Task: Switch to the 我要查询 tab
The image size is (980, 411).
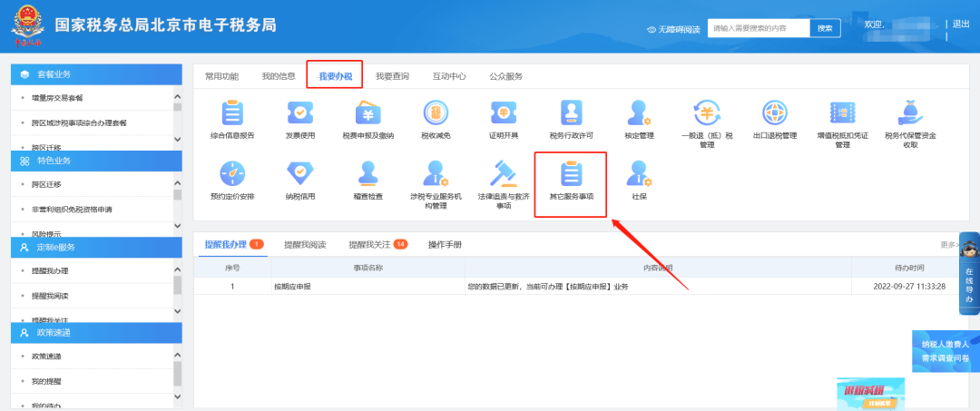Action: coord(392,76)
